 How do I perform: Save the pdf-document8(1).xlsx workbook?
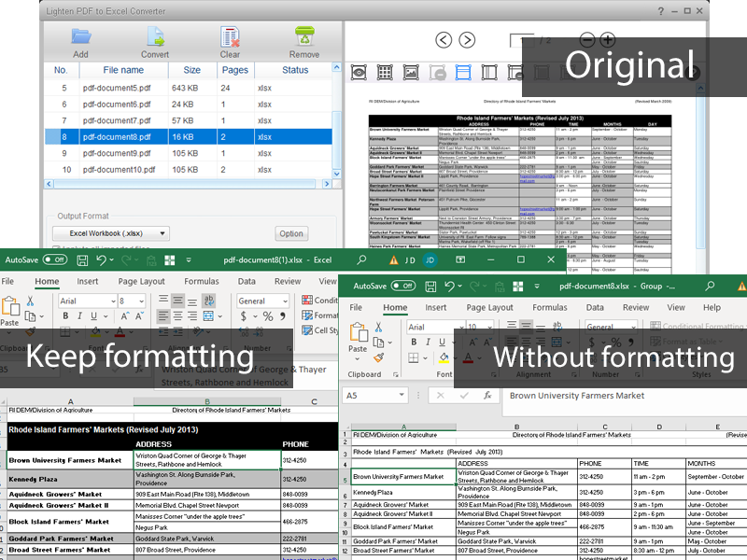pos(82,260)
